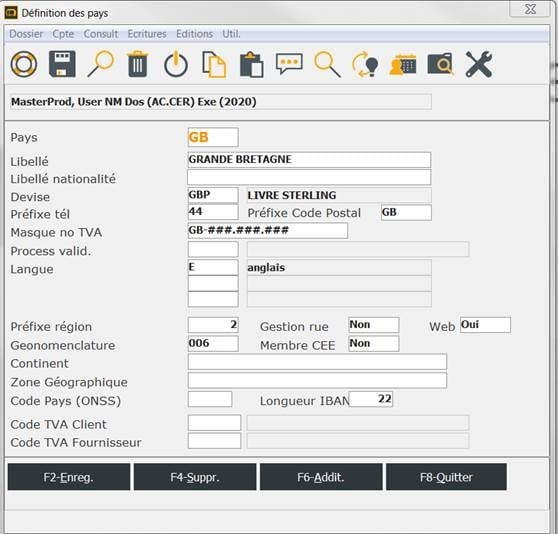Toggle the Gestion rue Non field
Screen dimensions: 558x534
coord(374,325)
